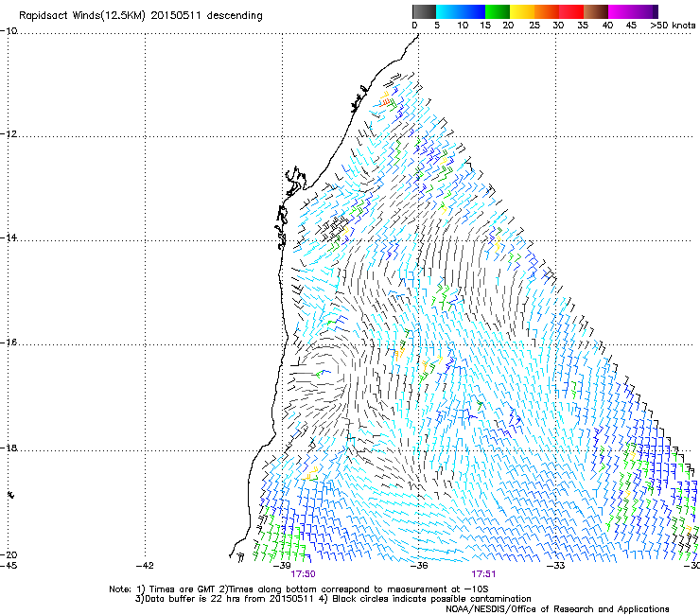
Task: Choose the green 15–20 knots legend segment
Action: 498,11
